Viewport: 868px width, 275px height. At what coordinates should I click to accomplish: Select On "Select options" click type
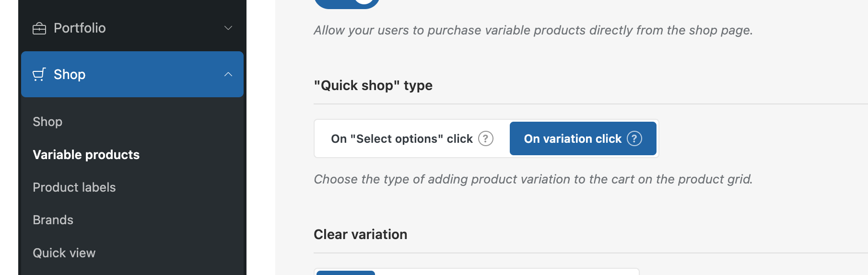click(x=402, y=138)
